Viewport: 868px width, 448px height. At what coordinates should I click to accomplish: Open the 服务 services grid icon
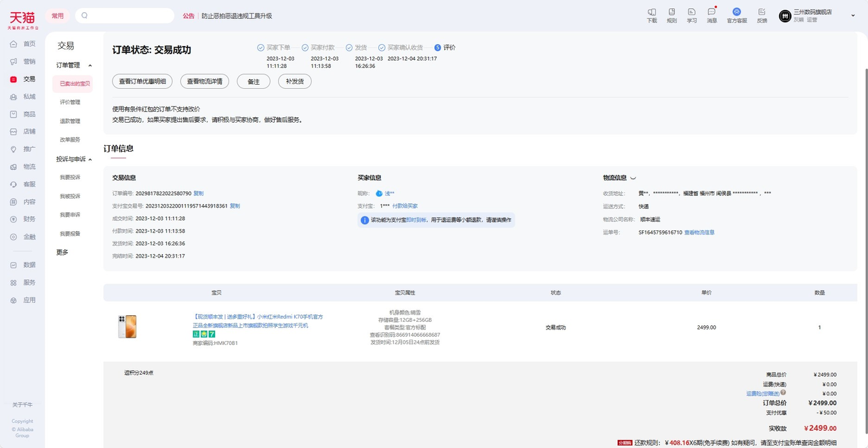[x=14, y=282]
